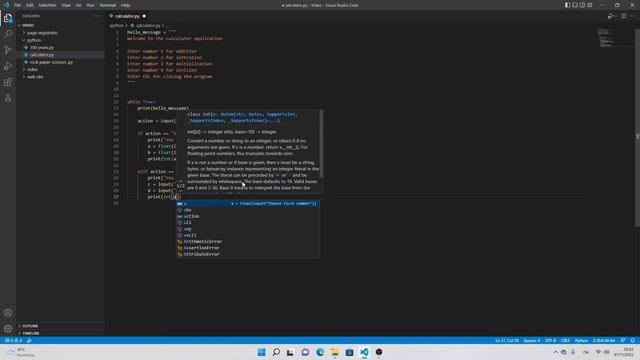This screenshot has height=360, width=640.
Task: Open the Go menu
Action: pyautogui.click(x=79, y=5)
